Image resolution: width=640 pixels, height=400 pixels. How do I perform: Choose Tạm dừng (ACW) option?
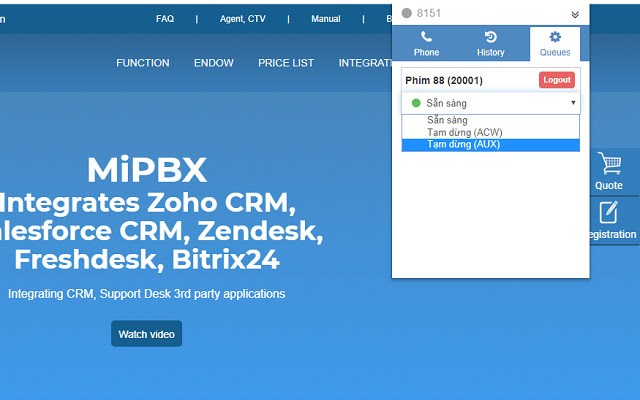(491, 132)
